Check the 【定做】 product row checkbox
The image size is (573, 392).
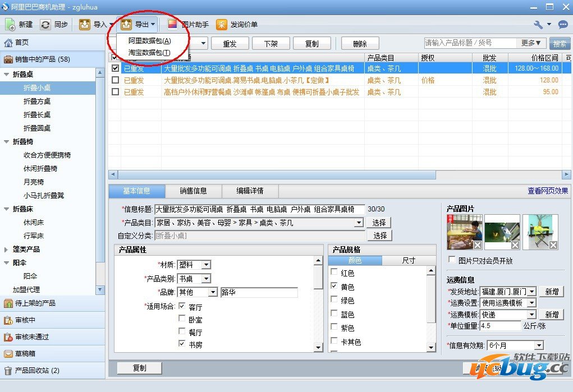pos(116,80)
